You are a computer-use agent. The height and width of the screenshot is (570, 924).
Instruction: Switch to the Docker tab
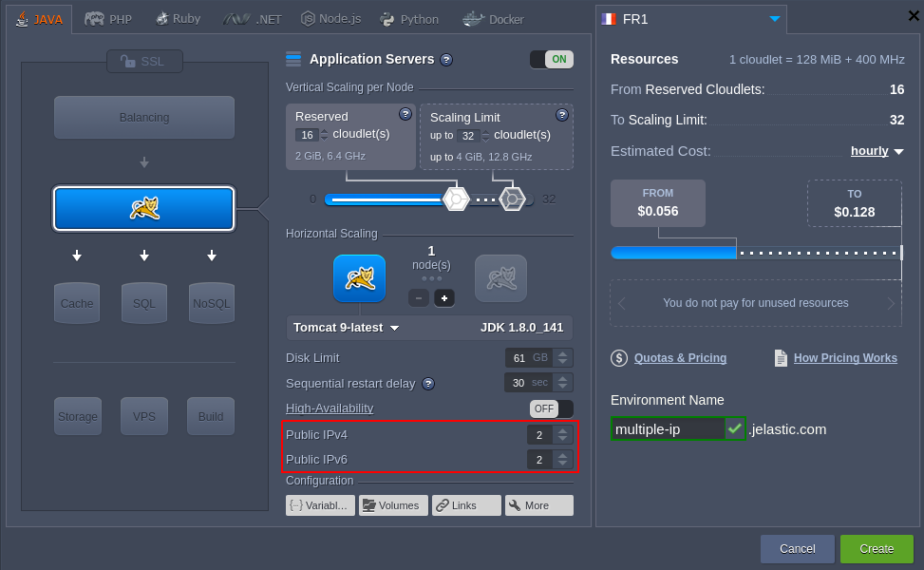[493, 19]
